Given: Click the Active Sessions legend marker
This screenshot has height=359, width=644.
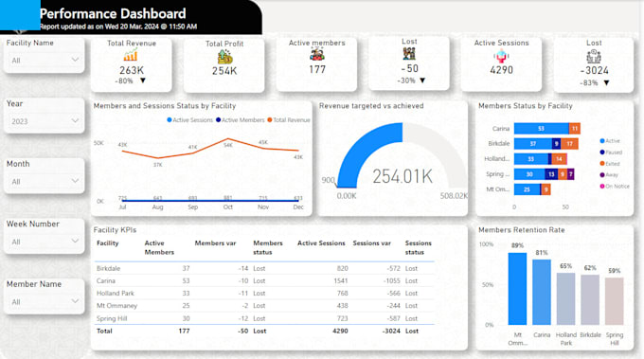Looking at the screenshot, I should [170, 120].
